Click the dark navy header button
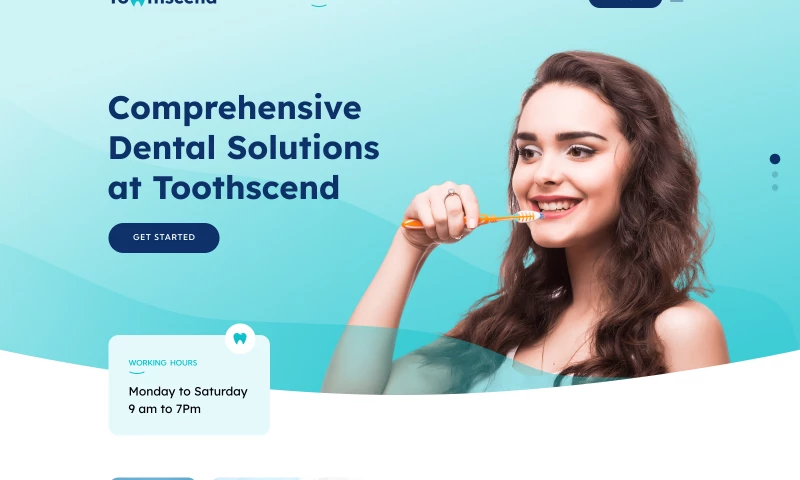The height and width of the screenshot is (480, 800). (625, 3)
